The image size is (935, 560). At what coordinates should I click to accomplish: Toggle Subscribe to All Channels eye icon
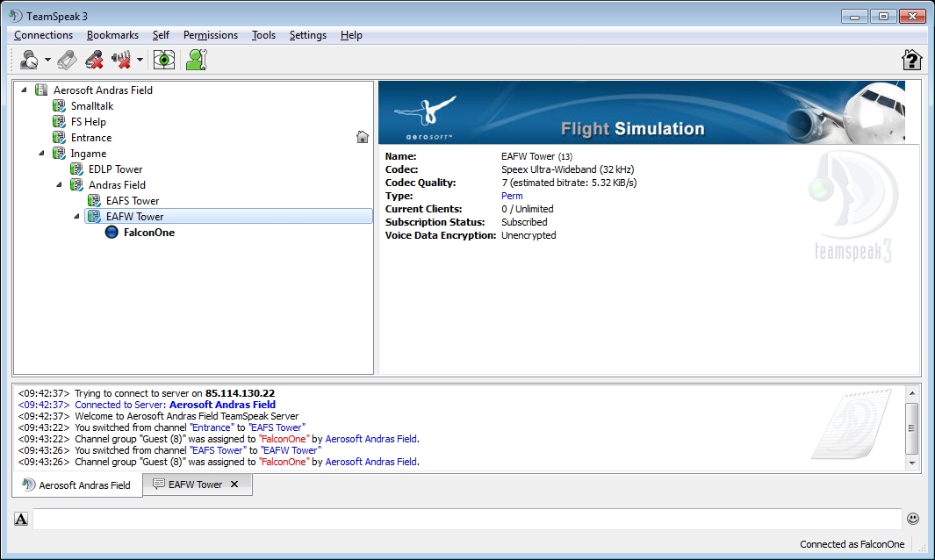(x=164, y=60)
